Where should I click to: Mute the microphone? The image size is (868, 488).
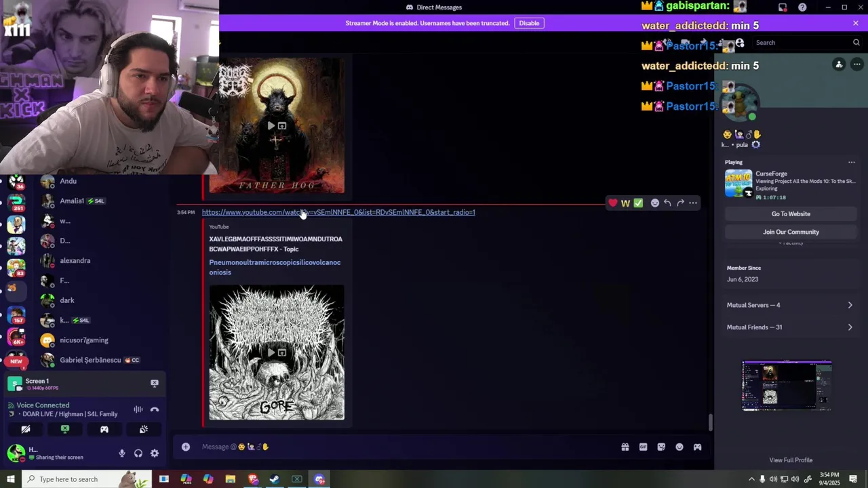pos(122,453)
